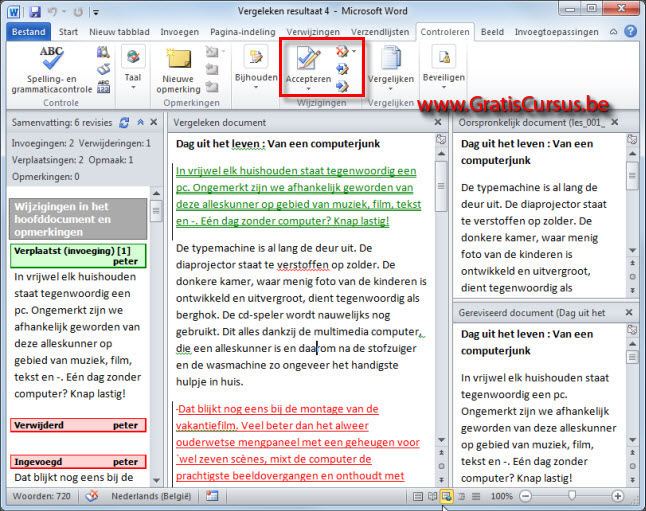
Task: Zoom out with the minus button
Action: point(525,496)
